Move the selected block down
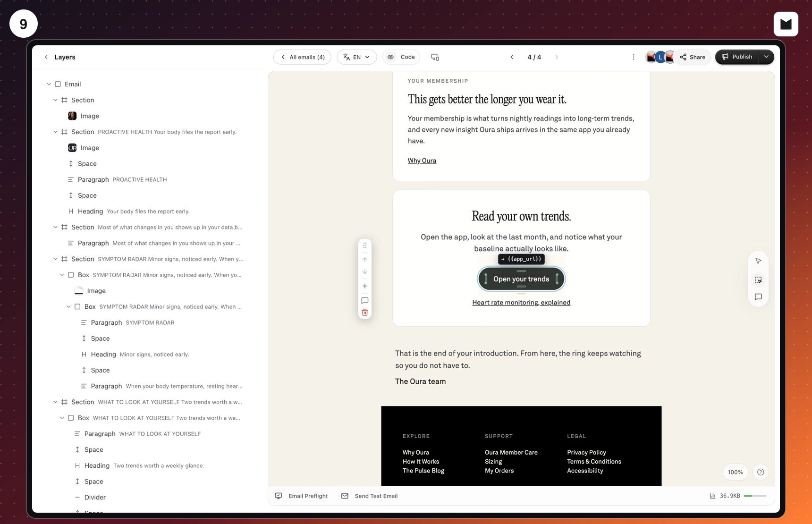 pyautogui.click(x=365, y=271)
